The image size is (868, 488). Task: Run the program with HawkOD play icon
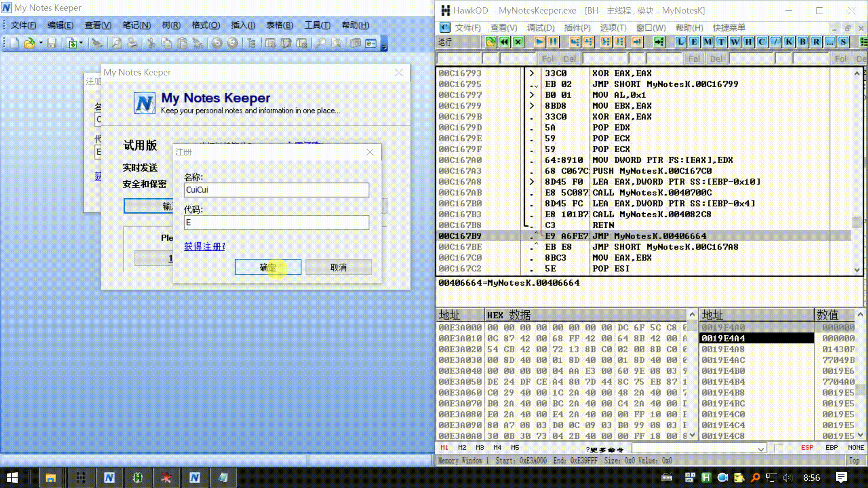point(539,42)
